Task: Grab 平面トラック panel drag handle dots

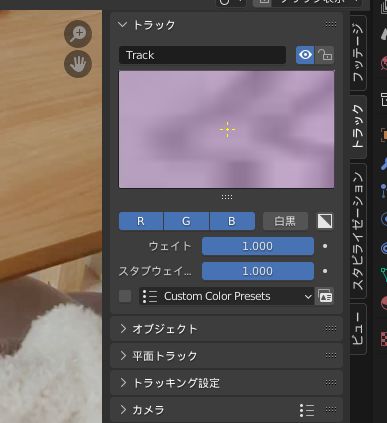Action: 330,356
